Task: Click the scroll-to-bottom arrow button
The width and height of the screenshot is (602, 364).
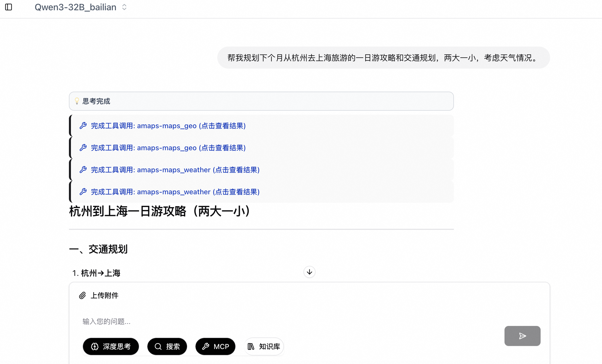Action: click(x=310, y=272)
